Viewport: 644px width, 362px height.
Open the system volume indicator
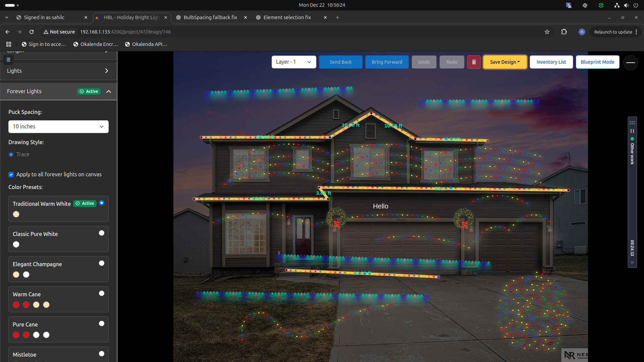[x=626, y=5]
